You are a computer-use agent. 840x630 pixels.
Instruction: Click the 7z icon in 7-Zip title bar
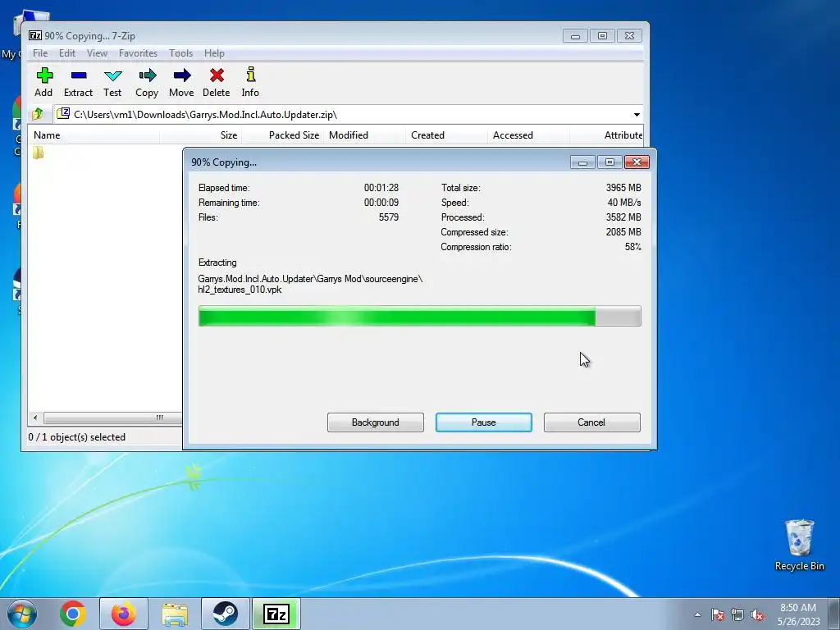[x=34, y=35]
